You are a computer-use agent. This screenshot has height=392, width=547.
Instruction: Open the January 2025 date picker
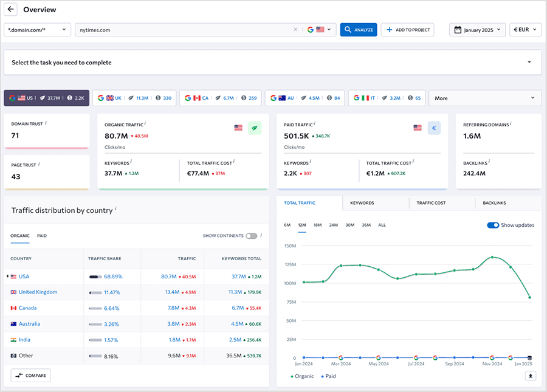(477, 30)
